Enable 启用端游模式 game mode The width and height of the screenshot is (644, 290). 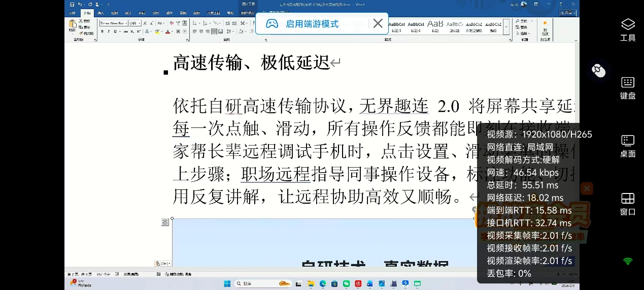click(312, 23)
